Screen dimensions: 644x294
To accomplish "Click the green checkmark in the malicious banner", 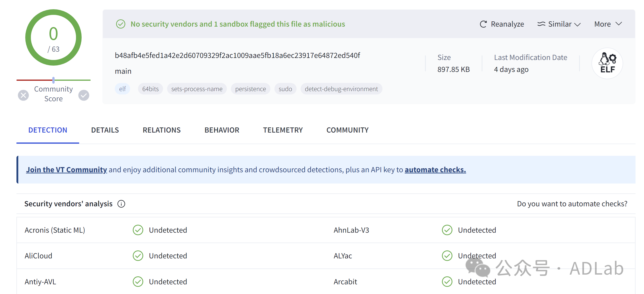I will (120, 24).
